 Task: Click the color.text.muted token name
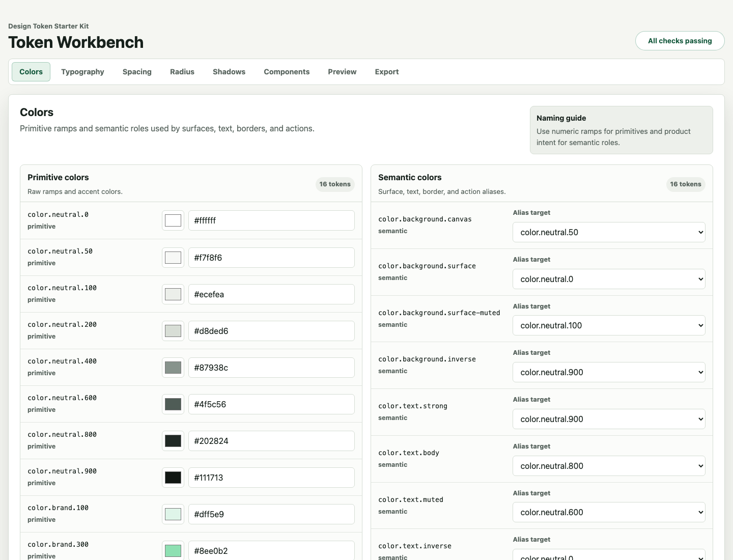pyautogui.click(x=411, y=499)
